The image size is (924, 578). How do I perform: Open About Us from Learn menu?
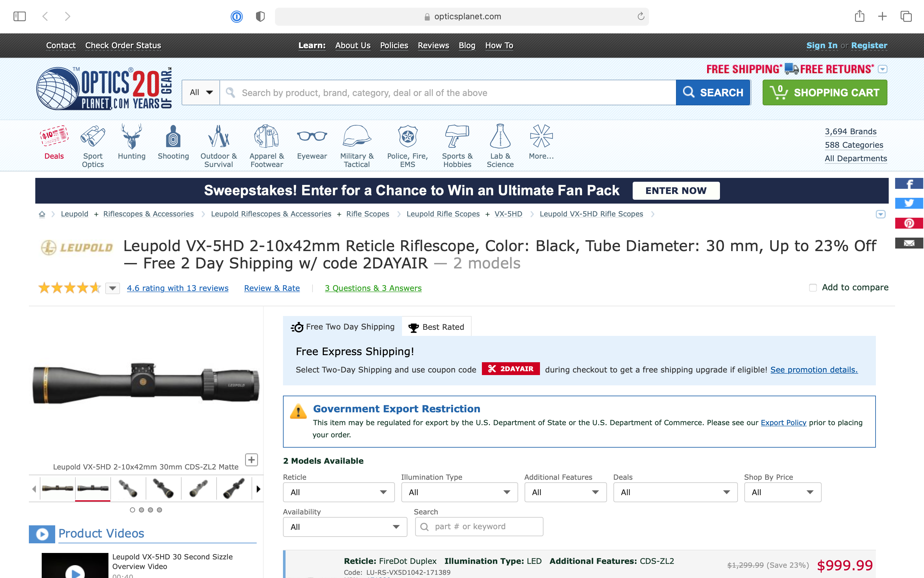coord(353,46)
